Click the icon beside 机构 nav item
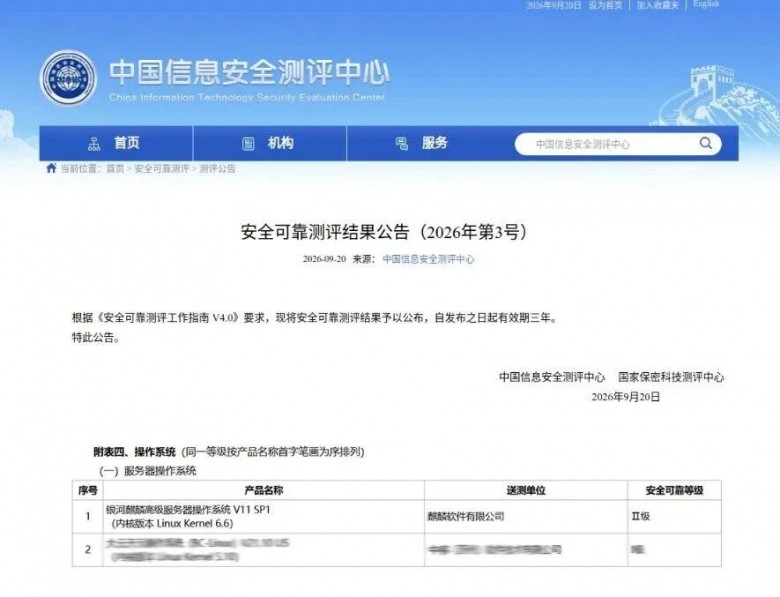The image size is (780, 597). pos(248,144)
